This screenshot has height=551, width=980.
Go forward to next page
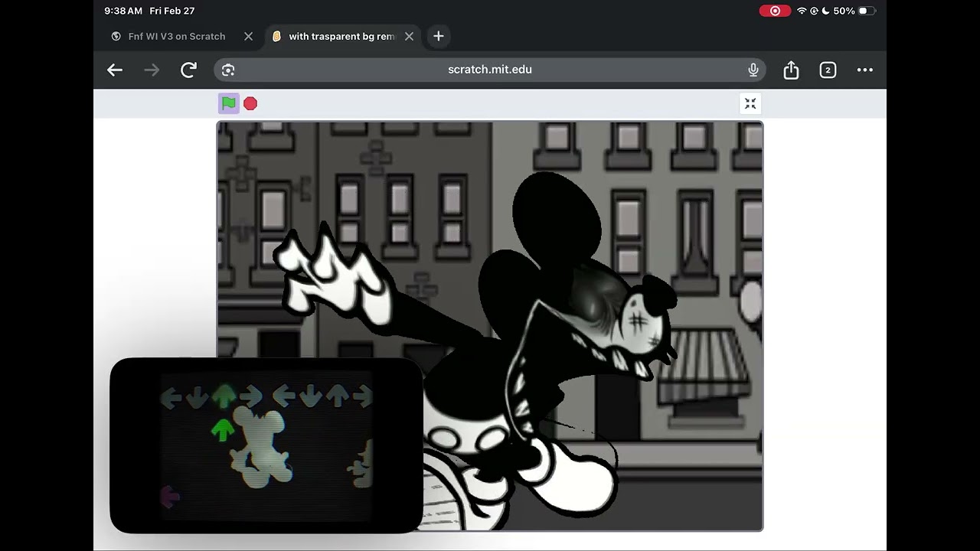click(x=152, y=70)
